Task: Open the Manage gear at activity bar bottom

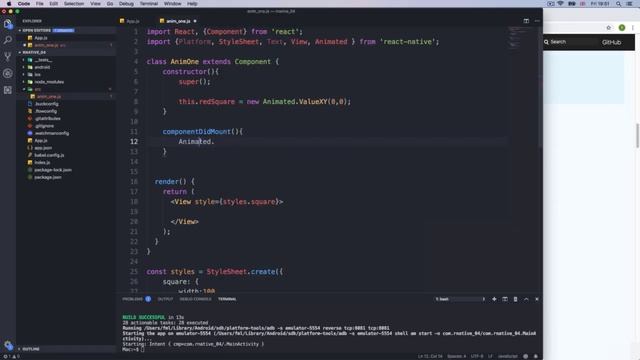Action: (8, 345)
